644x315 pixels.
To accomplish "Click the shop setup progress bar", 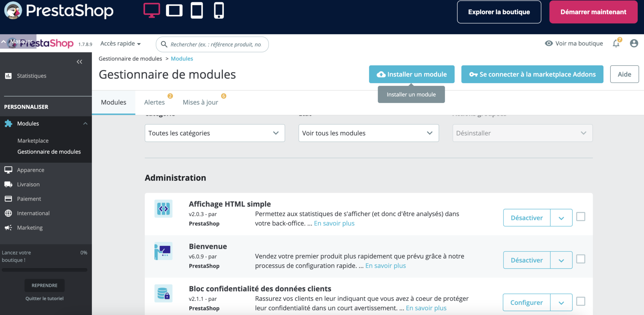I will 44,270.
